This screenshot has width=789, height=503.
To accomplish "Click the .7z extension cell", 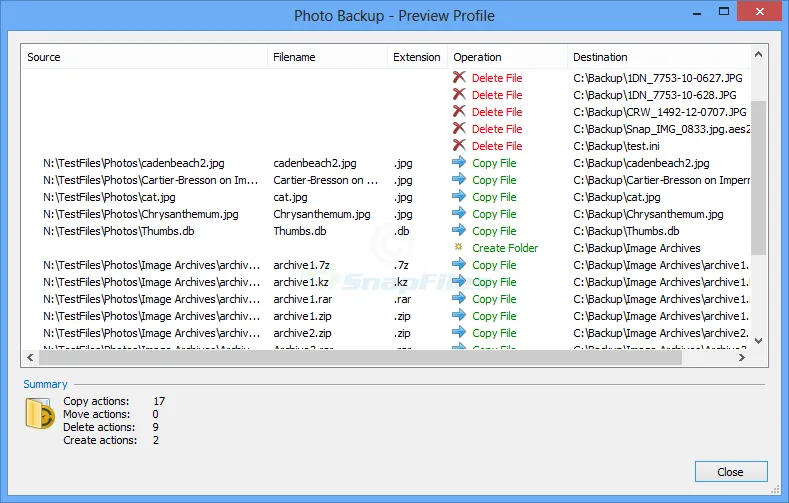I will tap(401, 265).
